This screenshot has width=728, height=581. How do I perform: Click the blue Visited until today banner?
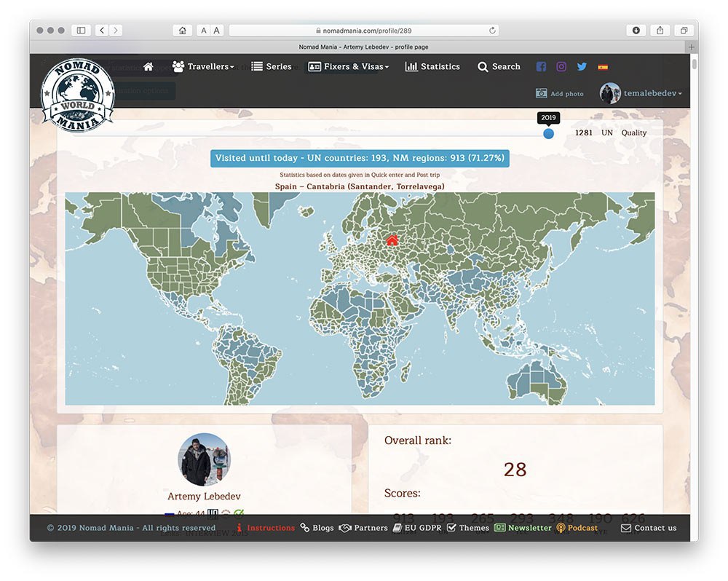click(x=360, y=159)
